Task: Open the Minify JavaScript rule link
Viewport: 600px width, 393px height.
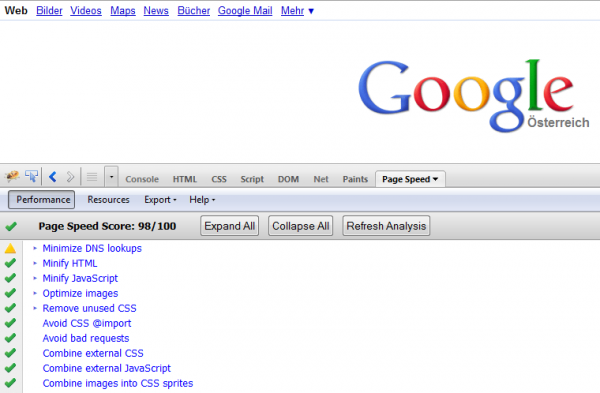Action: [x=80, y=278]
